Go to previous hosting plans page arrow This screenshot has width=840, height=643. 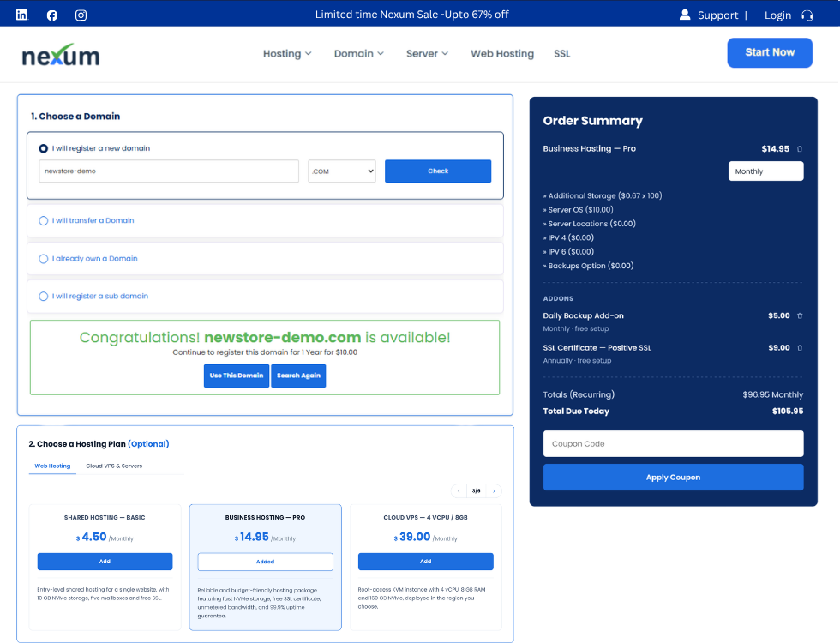click(x=459, y=490)
